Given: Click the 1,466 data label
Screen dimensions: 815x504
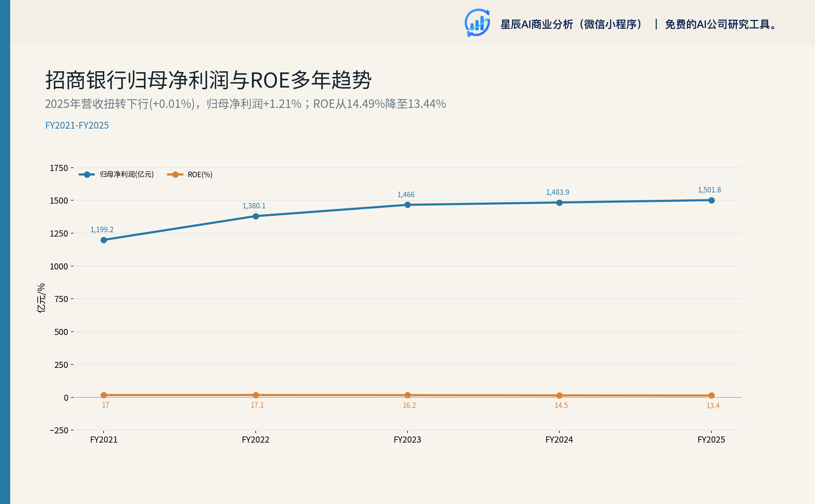Looking at the screenshot, I should click(x=406, y=195).
